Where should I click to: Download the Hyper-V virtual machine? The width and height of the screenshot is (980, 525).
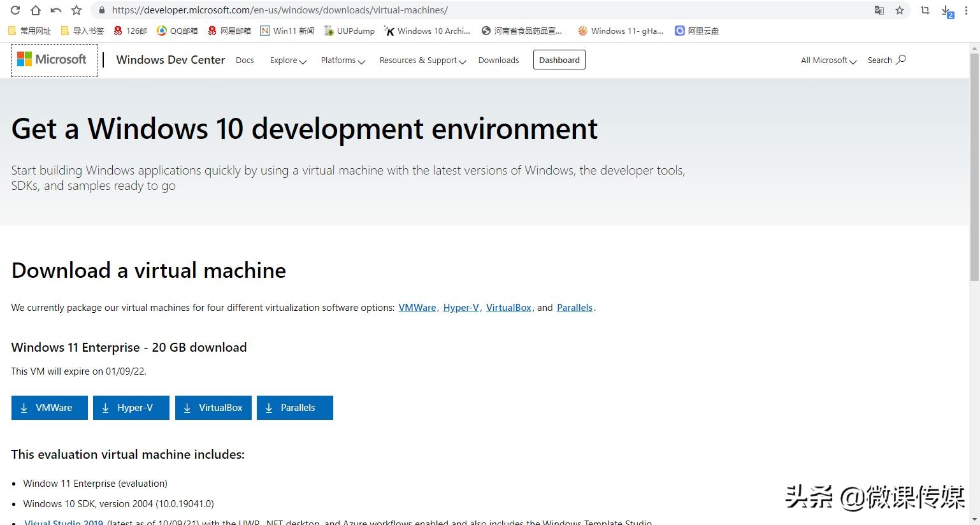coord(131,408)
